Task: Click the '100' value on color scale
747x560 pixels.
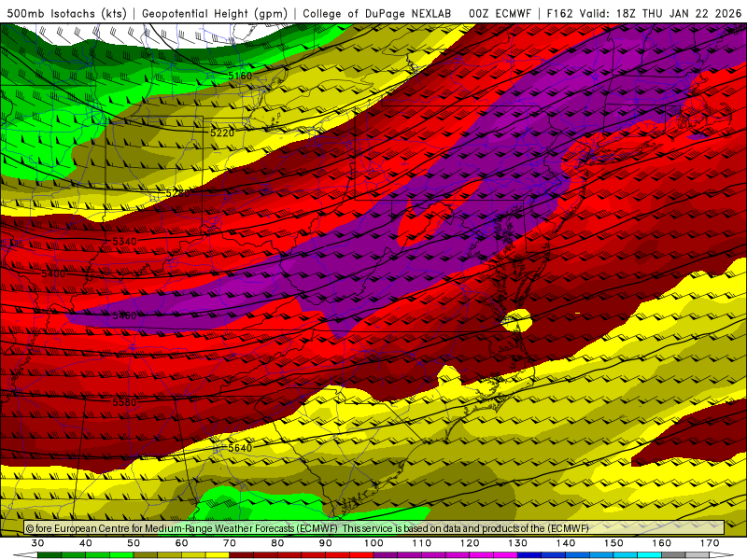Action: tap(373, 543)
